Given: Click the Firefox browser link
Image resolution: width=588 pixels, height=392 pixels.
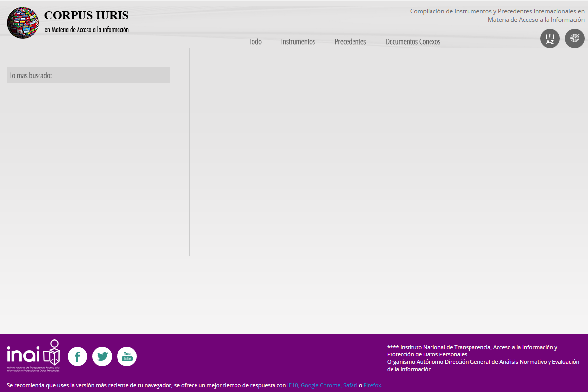Looking at the screenshot, I should pyautogui.click(x=373, y=385).
